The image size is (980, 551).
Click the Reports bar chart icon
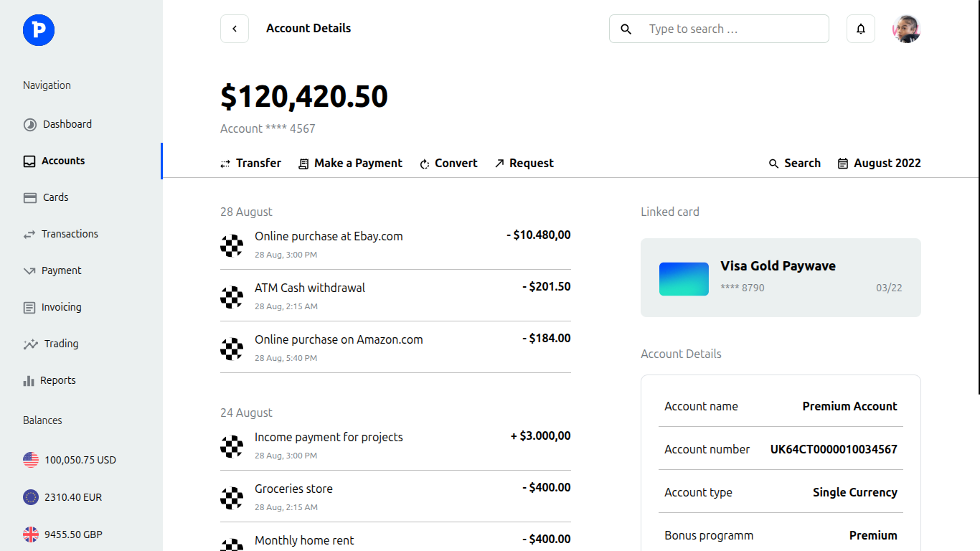point(29,381)
